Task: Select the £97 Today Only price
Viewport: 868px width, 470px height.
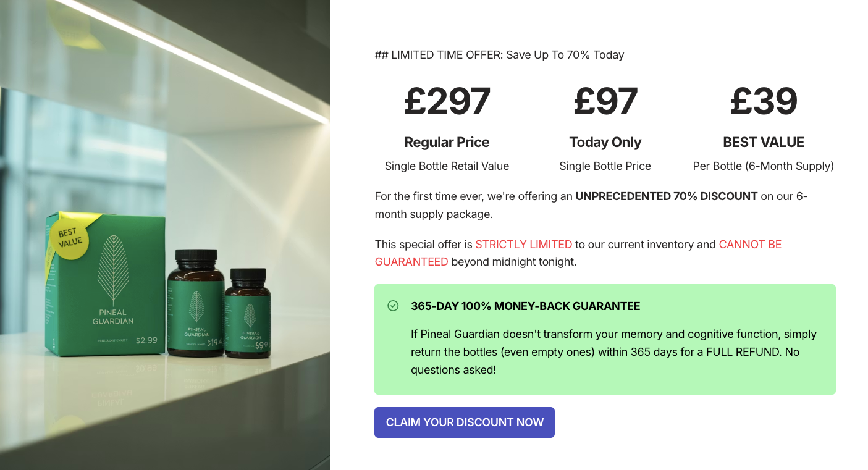Action: pyautogui.click(x=605, y=101)
